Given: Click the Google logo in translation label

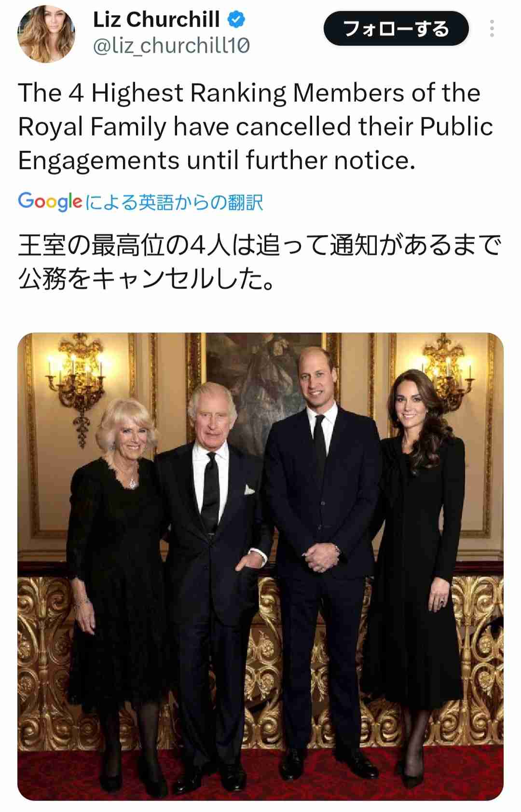Looking at the screenshot, I should pyautogui.click(x=50, y=202).
